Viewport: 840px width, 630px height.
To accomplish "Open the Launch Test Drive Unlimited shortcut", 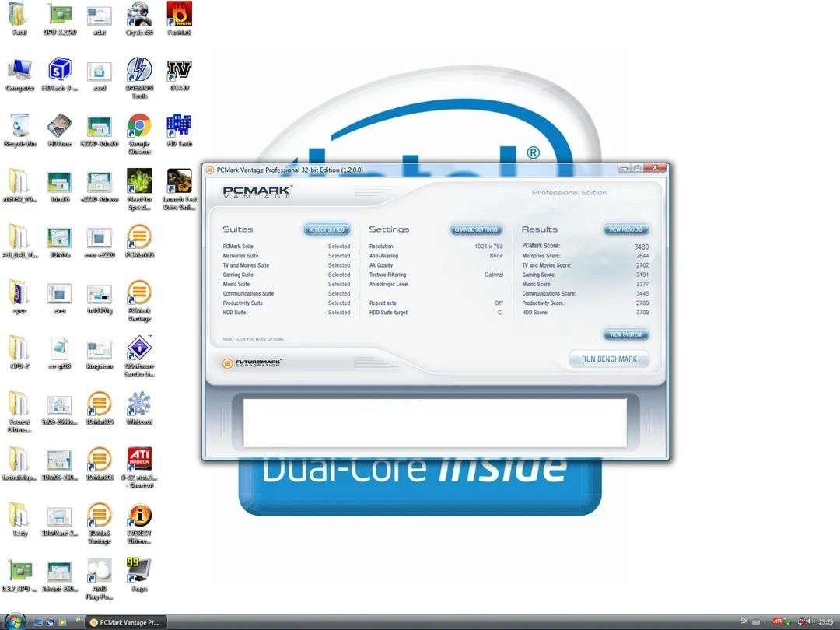I will (180, 189).
